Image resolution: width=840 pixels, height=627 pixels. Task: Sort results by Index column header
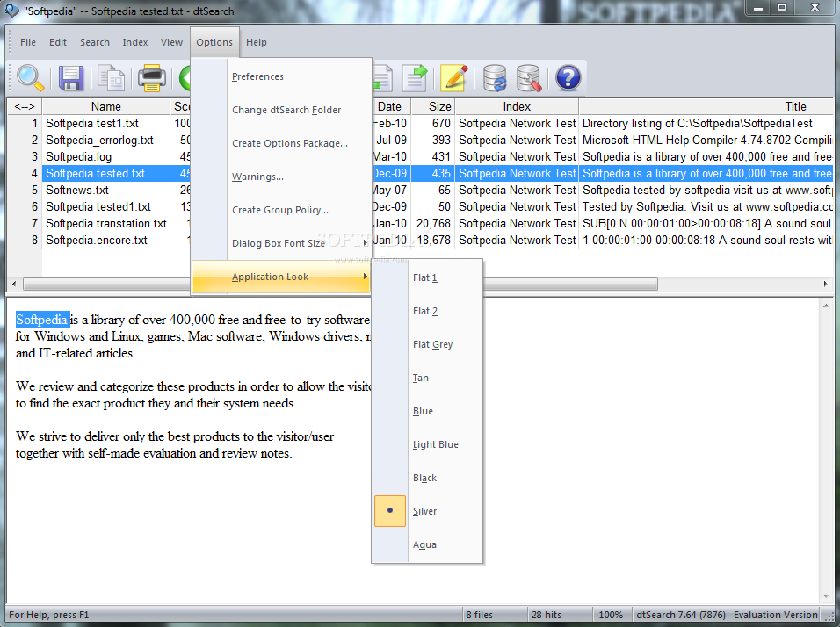point(517,106)
